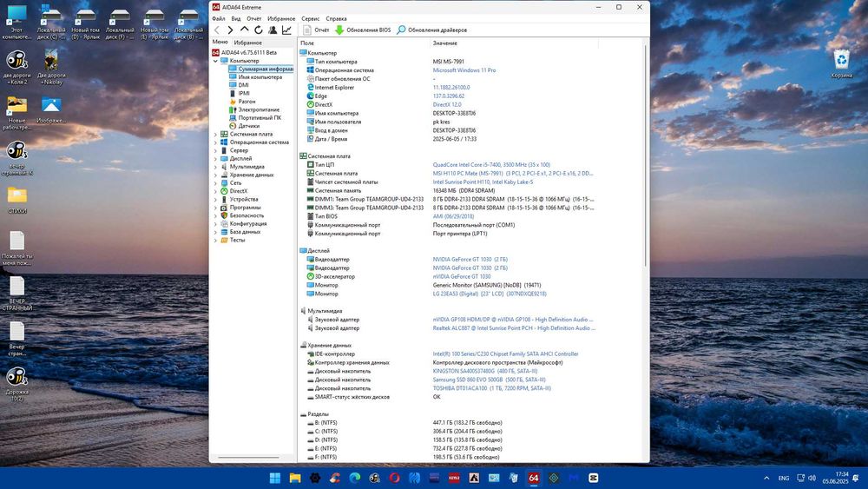Select the Безопасность tree item
Image resolution: width=868 pixels, height=489 pixels.
247,215
